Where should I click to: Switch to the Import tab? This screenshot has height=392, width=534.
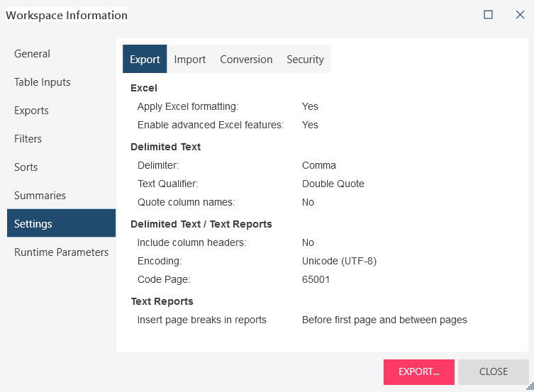pyautogui.click(x=190, y=60)
